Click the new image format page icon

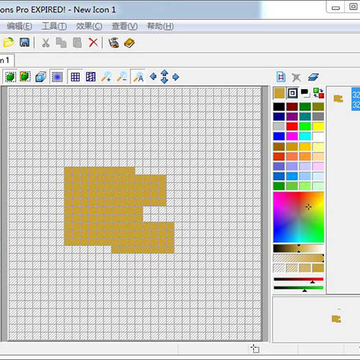(x=281, y=77)
